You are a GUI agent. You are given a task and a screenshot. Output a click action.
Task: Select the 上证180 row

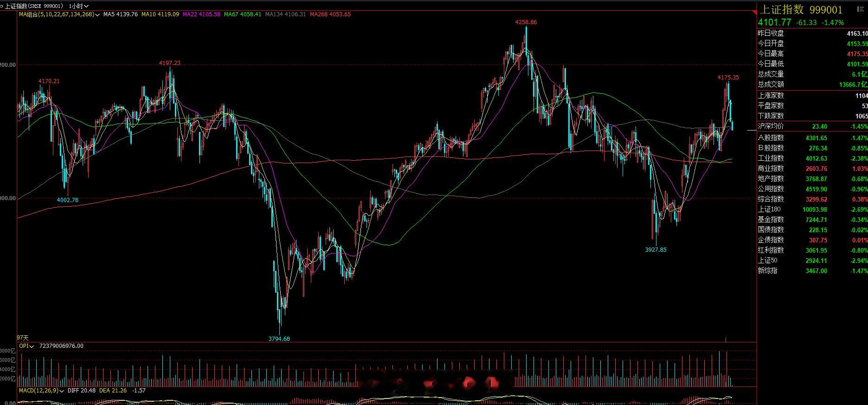(812, 209)
